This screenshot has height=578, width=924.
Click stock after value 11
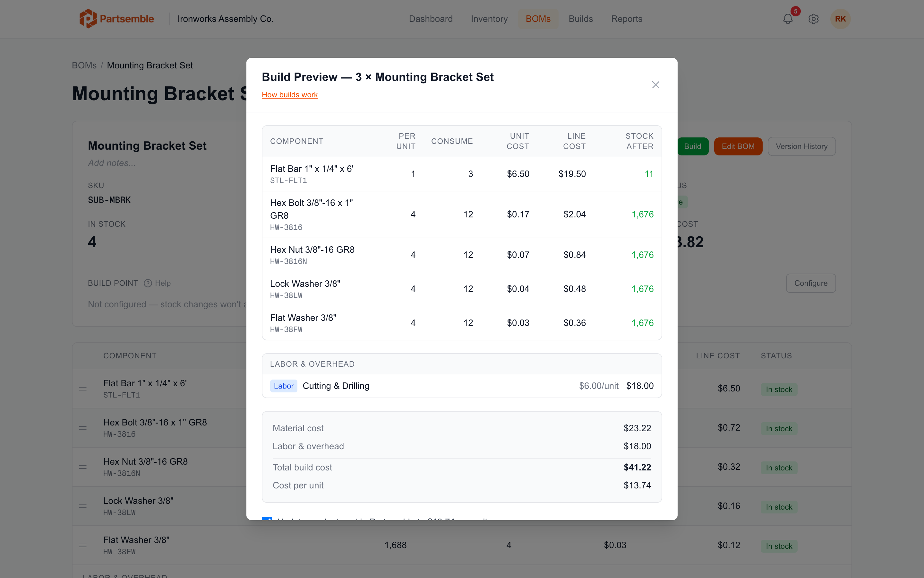(649, 174)
